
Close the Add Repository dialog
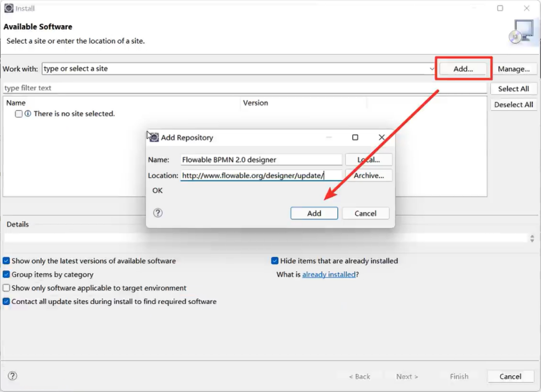(x=381, y=137)
